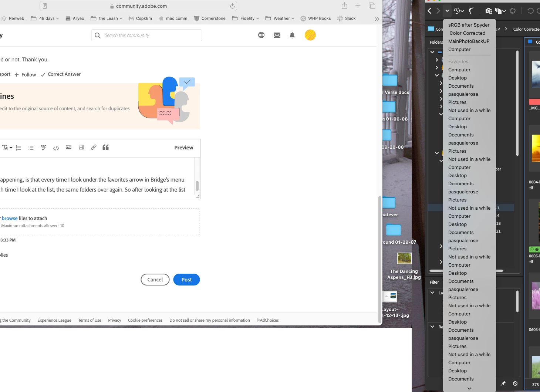Click the clear filter icon in Bridge
This screenshot has width=540, height=392.
click(515, 383)
